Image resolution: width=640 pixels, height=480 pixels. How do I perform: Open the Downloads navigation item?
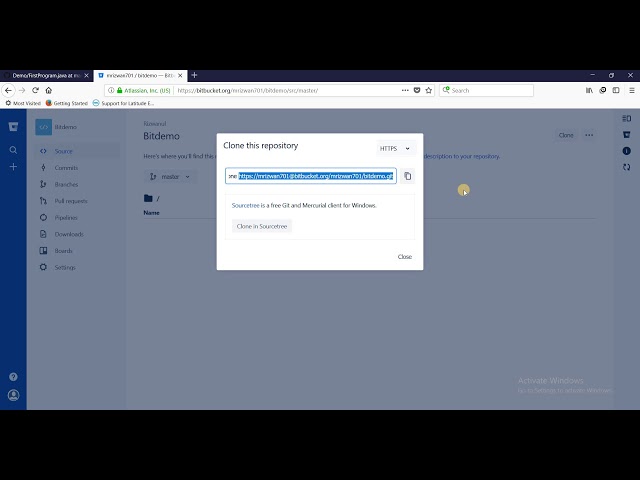[x=77, y=234]
